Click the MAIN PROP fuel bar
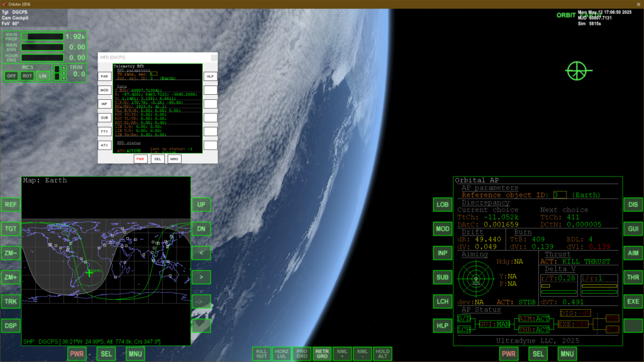The height and width of the screenshot is (362, 644). [42, 36]
